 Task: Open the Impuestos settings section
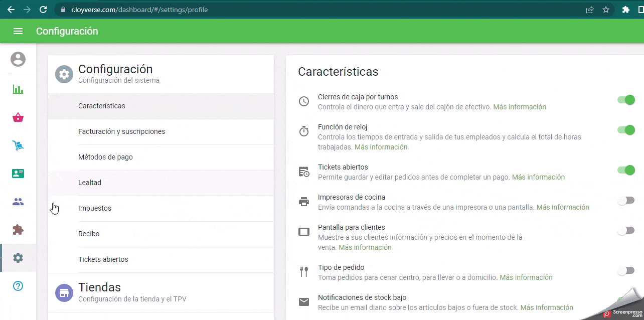coord(95,208)
